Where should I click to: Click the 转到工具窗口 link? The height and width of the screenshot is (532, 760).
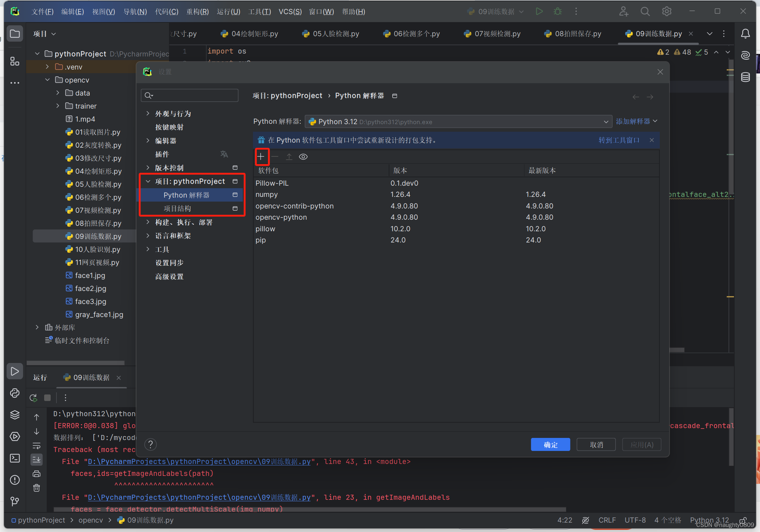pos(619,140)
